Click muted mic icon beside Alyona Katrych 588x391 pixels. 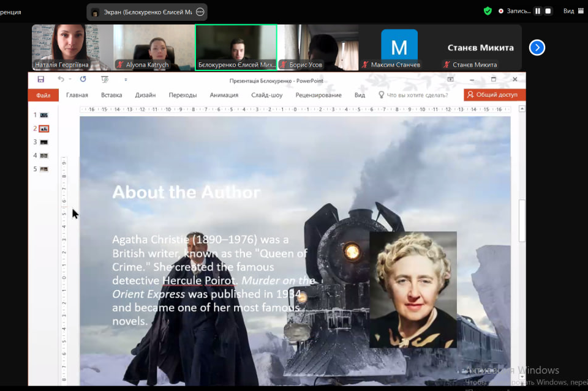tap(120, 65)
